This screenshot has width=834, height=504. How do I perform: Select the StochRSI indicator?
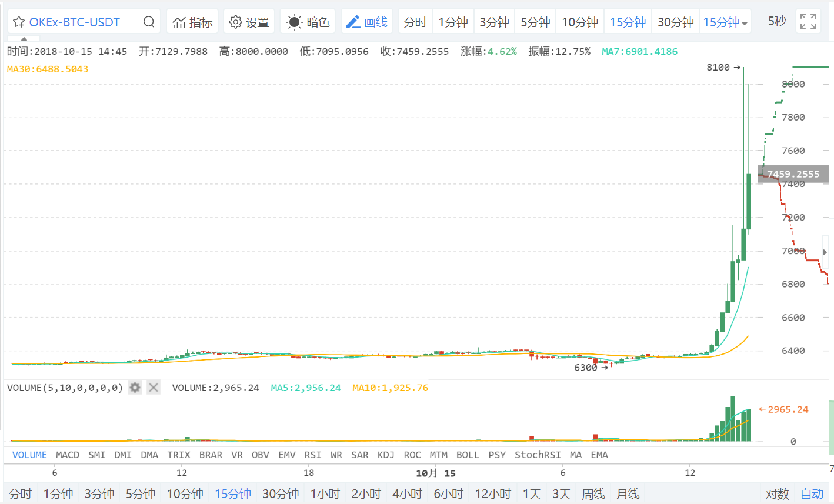click(x=538, y=455)
